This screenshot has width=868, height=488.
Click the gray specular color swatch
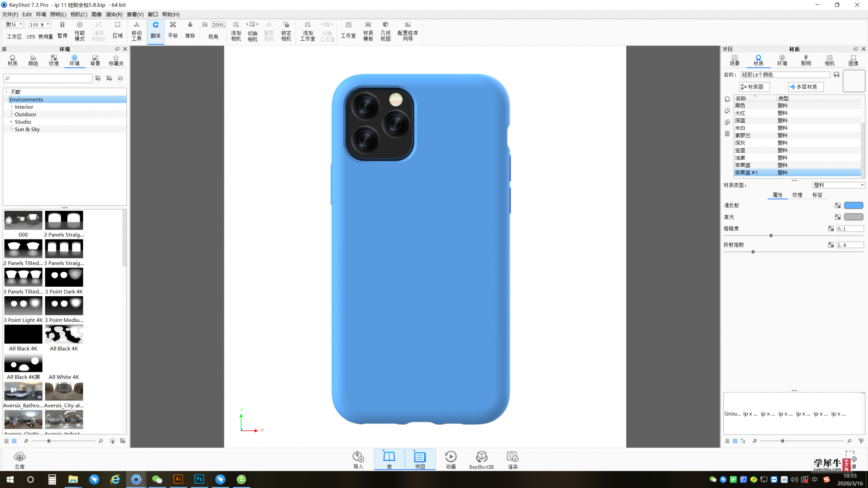click(x=853, y=217)
